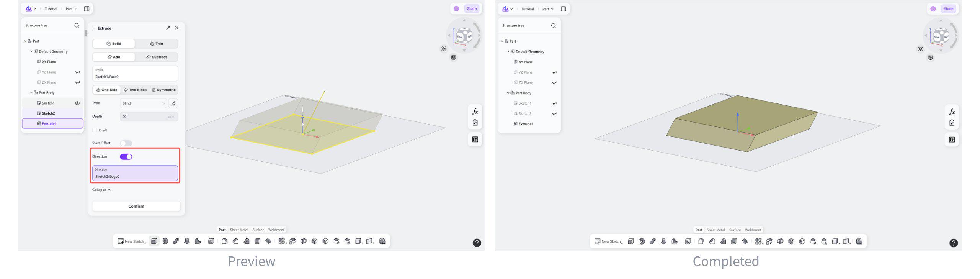The image size is (980, 279).
Task: Select Revolve tool in Preview toolbar
Action: click(x=165, y=241)
